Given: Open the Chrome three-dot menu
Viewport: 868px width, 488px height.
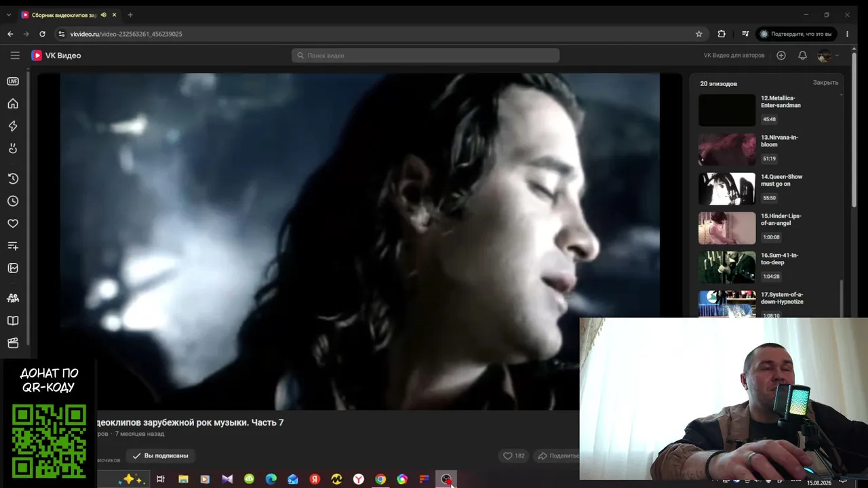Looking at the screenshot, I should pos(847,34).
